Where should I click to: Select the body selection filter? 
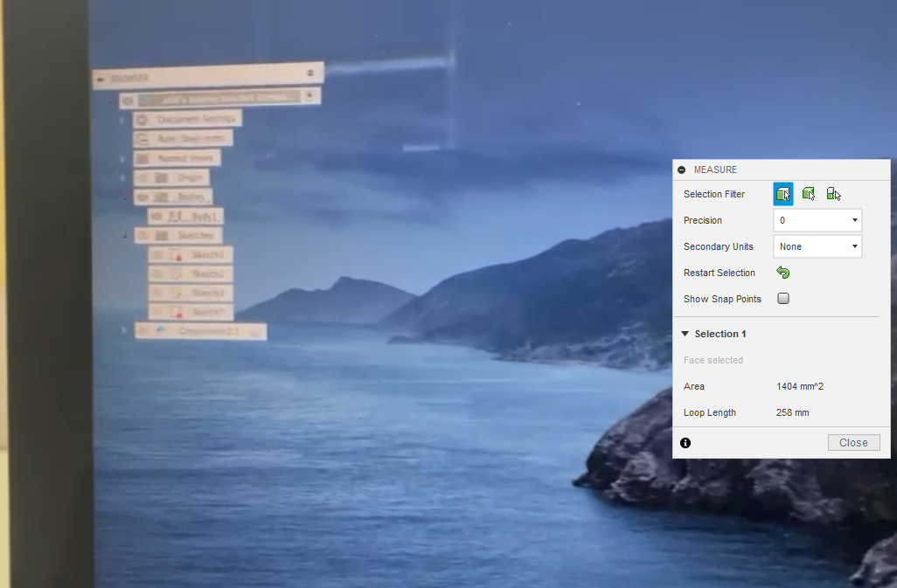click(808, 194)
